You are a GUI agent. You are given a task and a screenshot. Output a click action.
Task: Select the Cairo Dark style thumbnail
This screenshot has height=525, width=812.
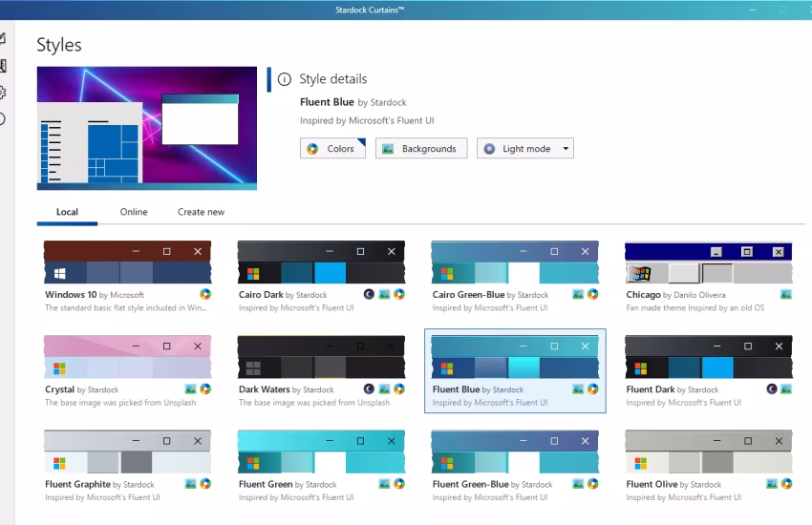[321, 262]
